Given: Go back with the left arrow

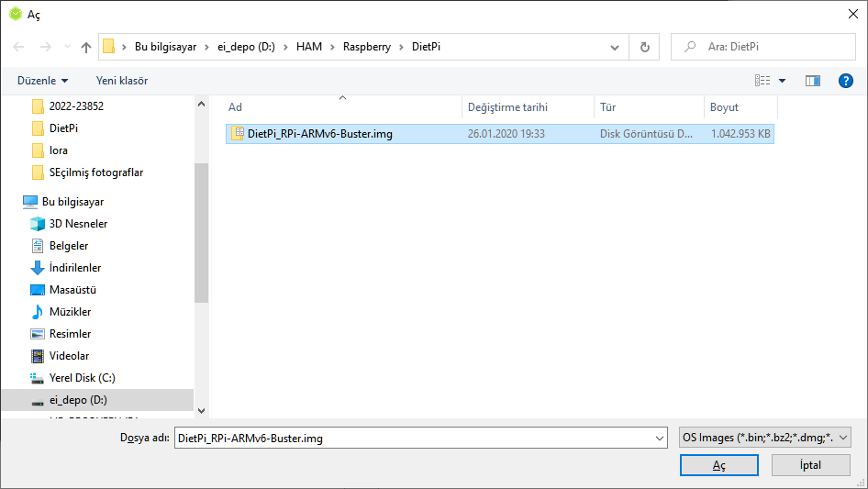Looking at the screenshot, I should tap(18, 47).
